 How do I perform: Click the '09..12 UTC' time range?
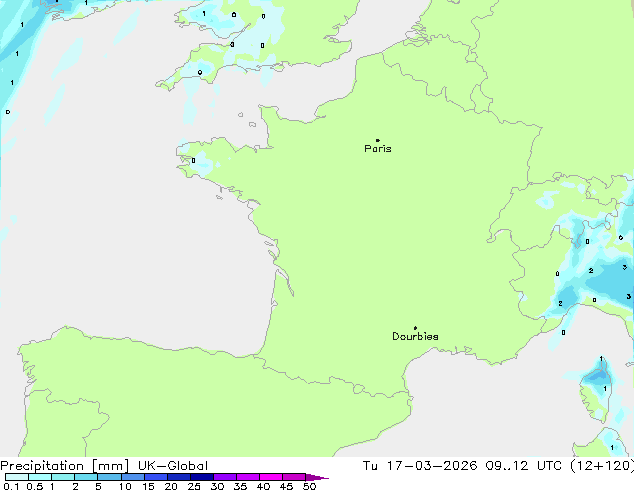(524, 466)
